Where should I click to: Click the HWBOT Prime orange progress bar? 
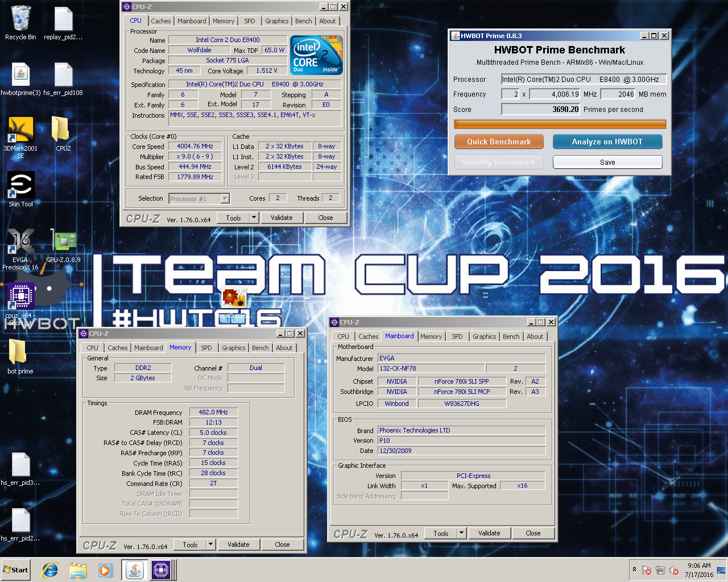point(560,124)
